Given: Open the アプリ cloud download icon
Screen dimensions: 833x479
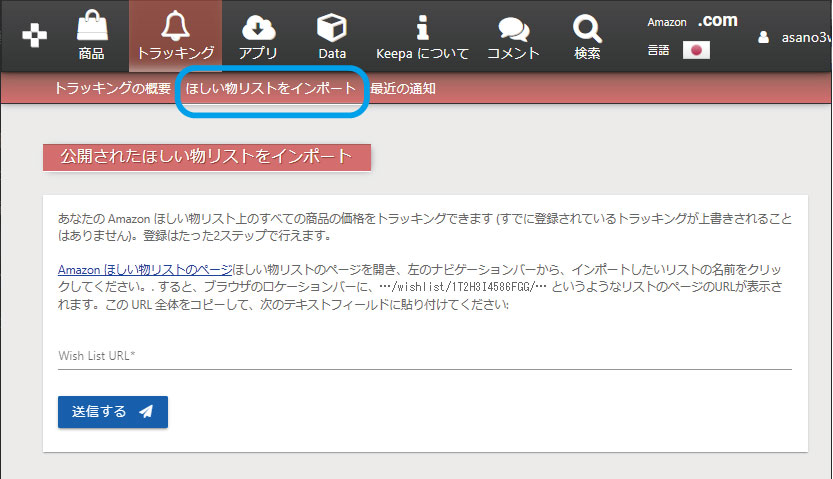Looking at the screenshot, I should [258, 26].
